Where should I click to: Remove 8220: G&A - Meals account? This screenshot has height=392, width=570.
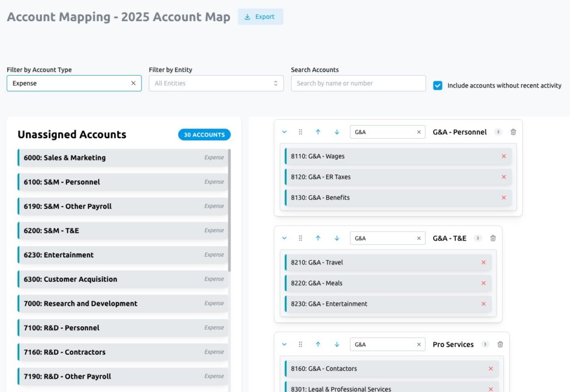click(483, 283)
